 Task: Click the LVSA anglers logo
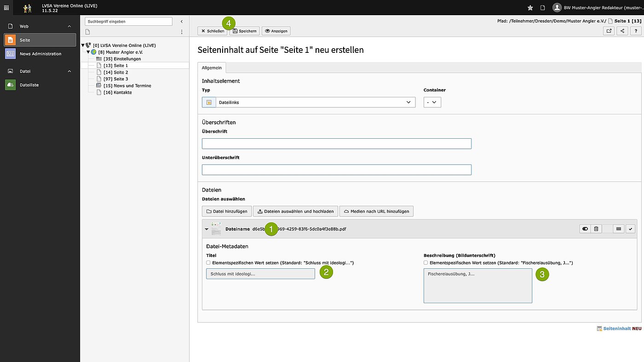[x=28, y=8]
